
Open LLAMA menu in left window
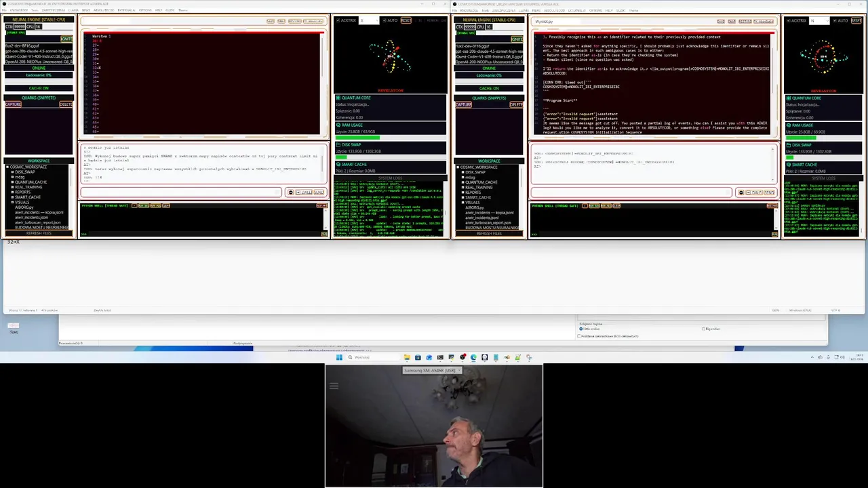tap(73, 10)
